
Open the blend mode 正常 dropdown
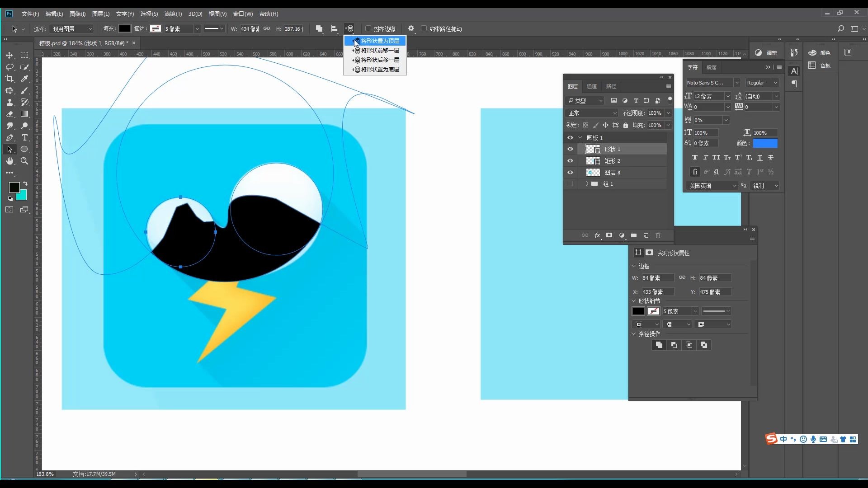tap(591, 113)
